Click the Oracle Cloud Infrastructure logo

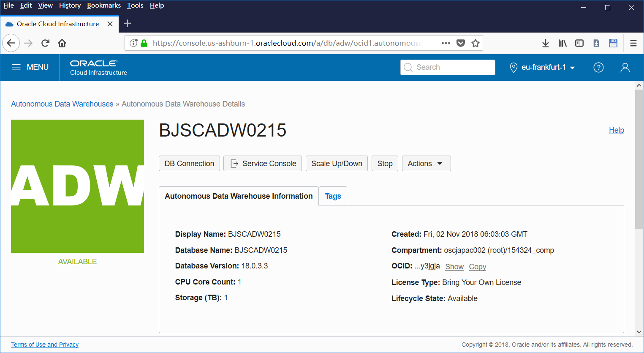(x=98, y=67)
